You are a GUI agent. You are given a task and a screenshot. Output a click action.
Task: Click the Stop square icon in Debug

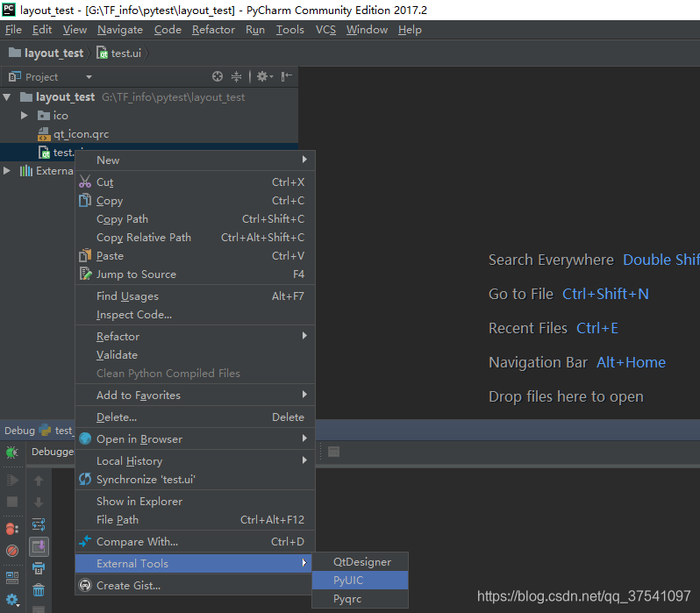12,502
